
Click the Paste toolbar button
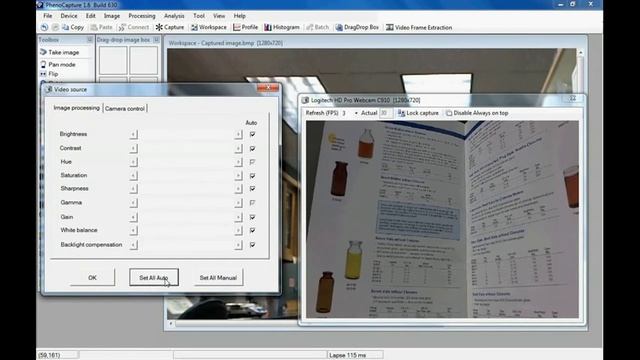point(101,27)
